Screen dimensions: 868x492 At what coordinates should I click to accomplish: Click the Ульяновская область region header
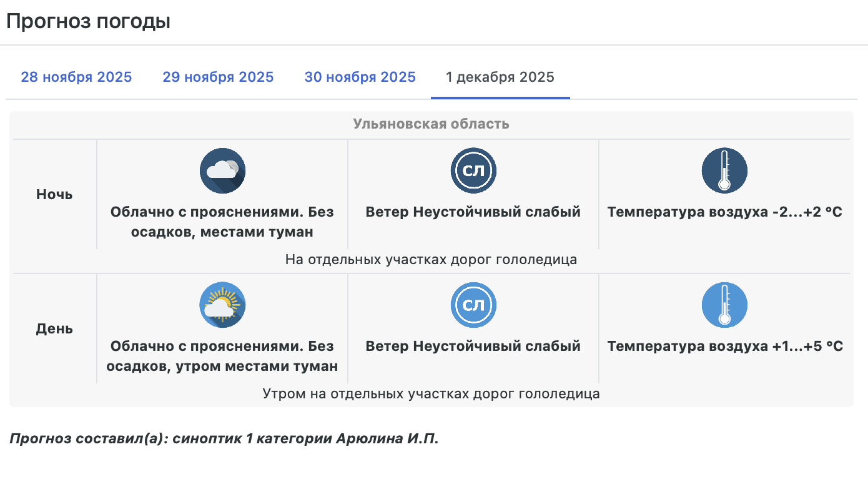[x=431, y=124]
